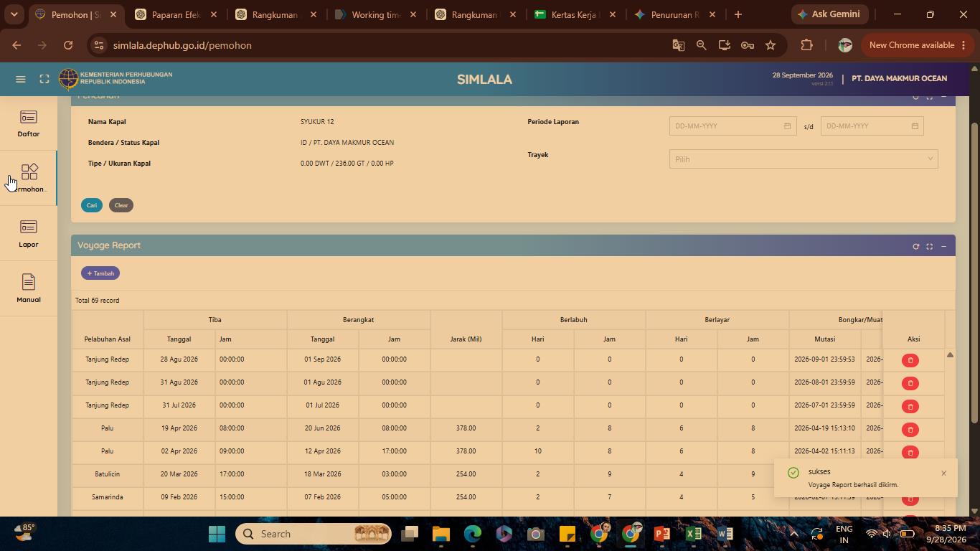Open the Manual sidebar item
The height and width of the screenshot is (551, 980).
[x=29, y=289]
